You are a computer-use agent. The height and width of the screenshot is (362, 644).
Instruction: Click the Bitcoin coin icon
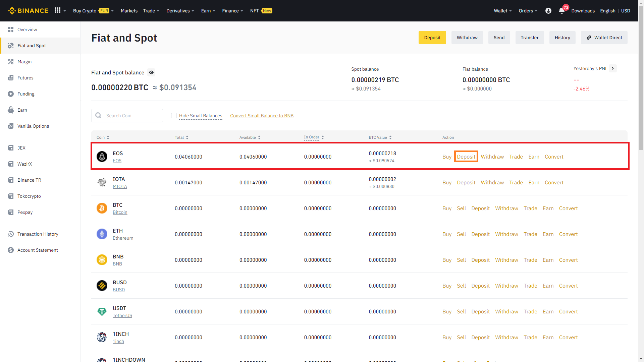102,208
